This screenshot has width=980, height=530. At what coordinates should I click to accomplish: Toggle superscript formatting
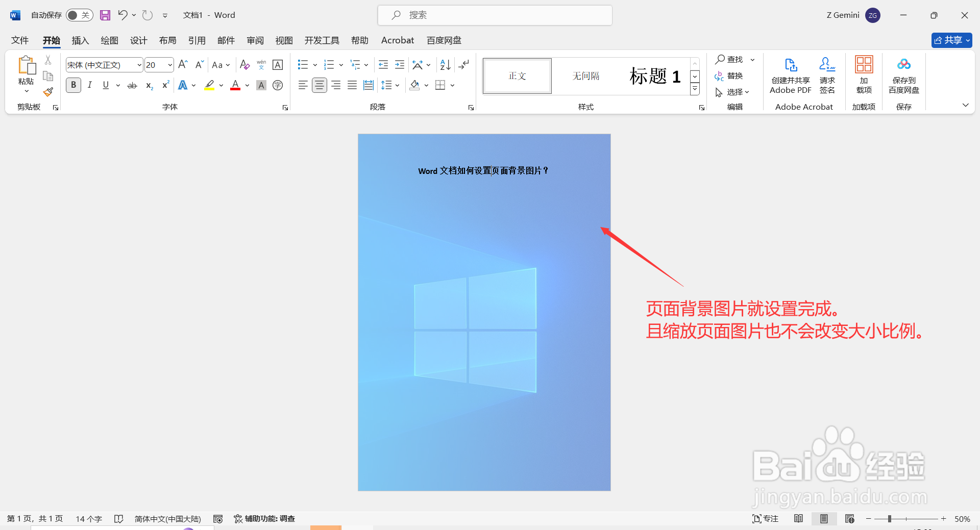pos(164,85)
